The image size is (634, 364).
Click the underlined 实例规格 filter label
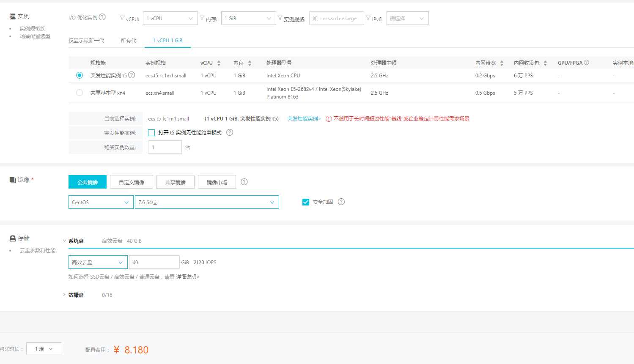pyautogui.click(x=294, y=19)
